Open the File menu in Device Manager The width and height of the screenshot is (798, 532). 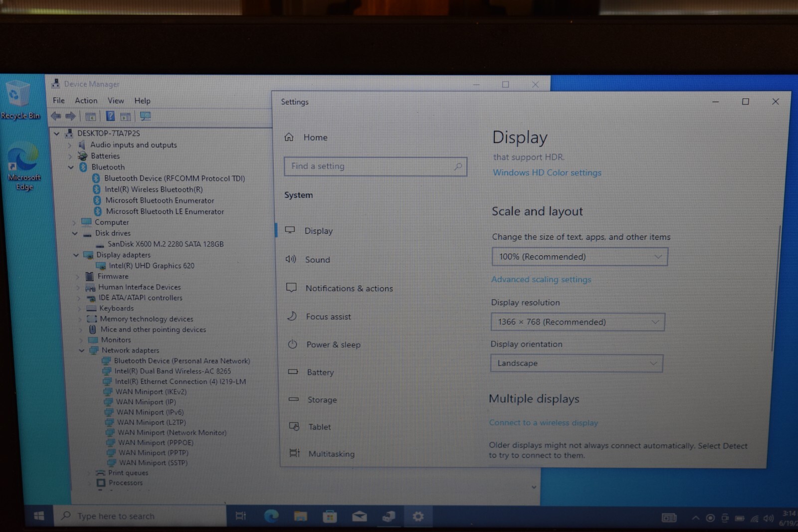point(59,101)
